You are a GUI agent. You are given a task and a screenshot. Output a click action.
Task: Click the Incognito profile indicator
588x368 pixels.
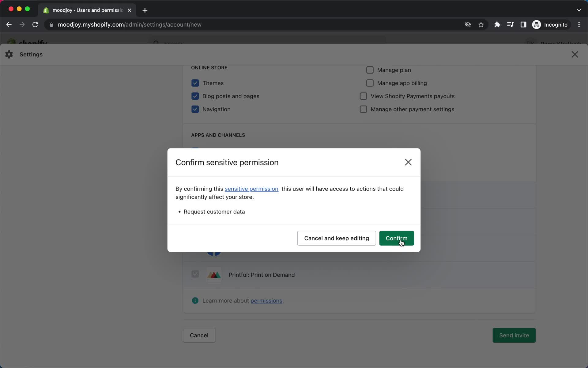tap(550, 25)
